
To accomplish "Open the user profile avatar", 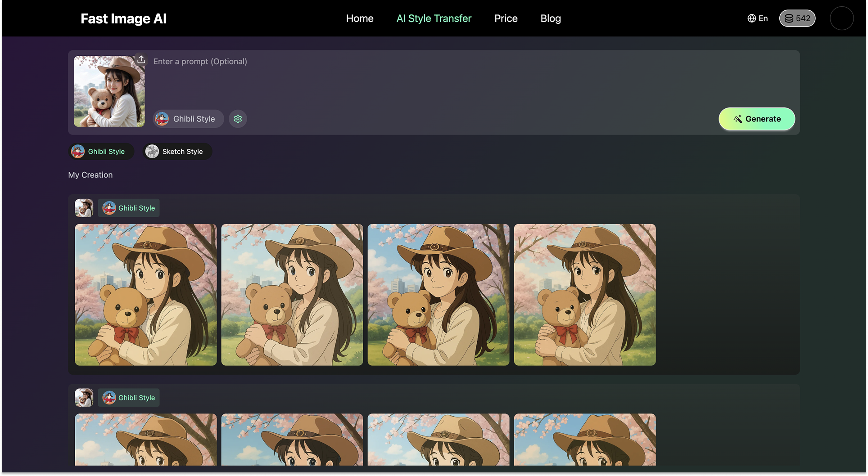I will tap(841, 18).
